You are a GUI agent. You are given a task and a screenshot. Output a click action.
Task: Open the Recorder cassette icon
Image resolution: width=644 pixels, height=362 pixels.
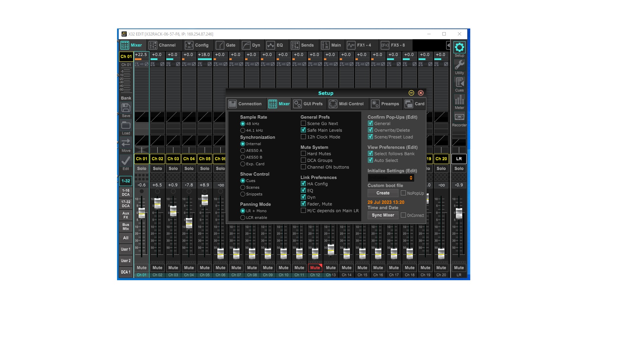(x=459, y=117)
